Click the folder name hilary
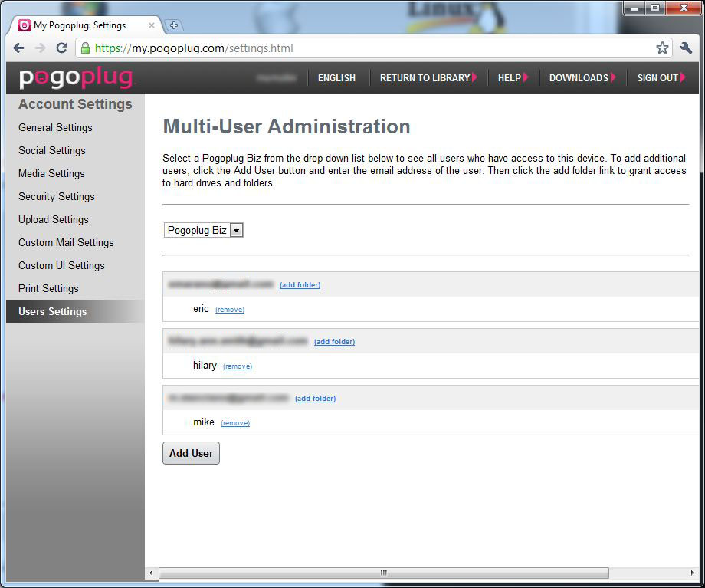Image resolution: width=705 pixels, height=588 pixels. coord(205,366)
